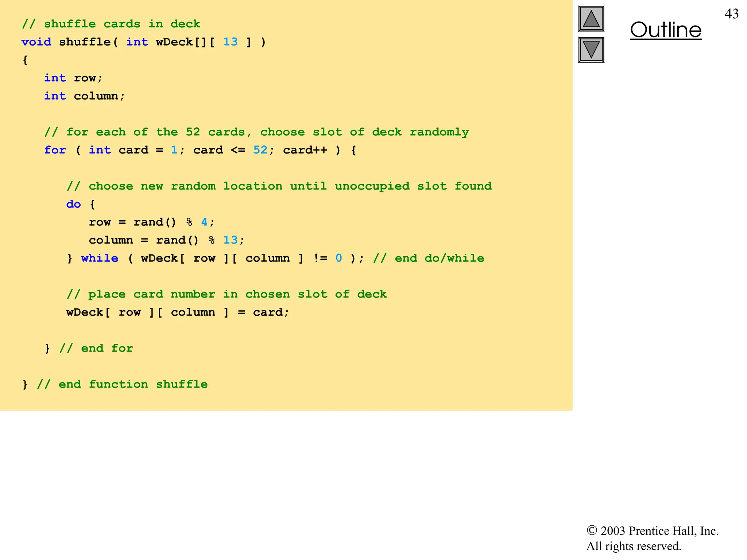The height and width of the screenshot is (560, 747).
Task: Click the up triangle navigation button
Action: point(591,19)
